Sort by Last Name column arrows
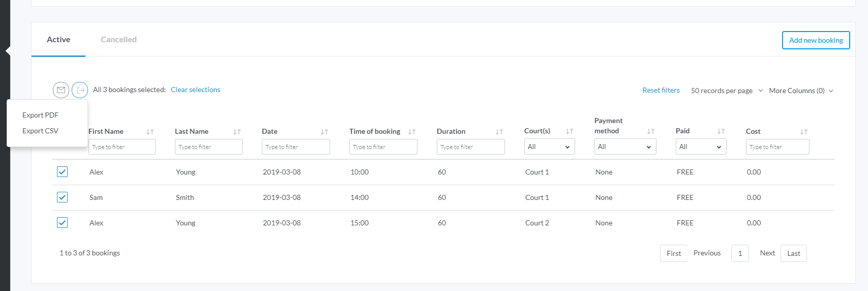The image size is (868, 291). pos(237,132)
